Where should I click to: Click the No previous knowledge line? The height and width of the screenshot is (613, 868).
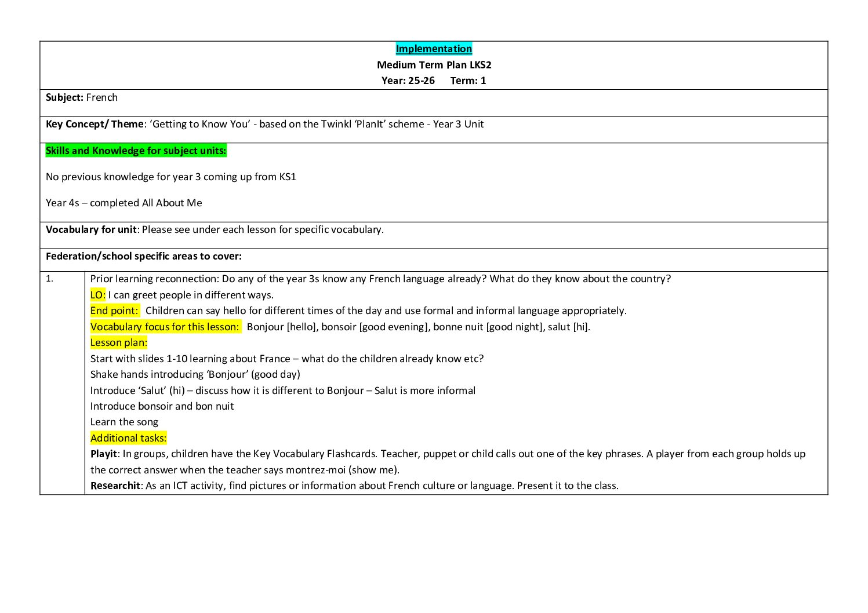click(170, 177)
